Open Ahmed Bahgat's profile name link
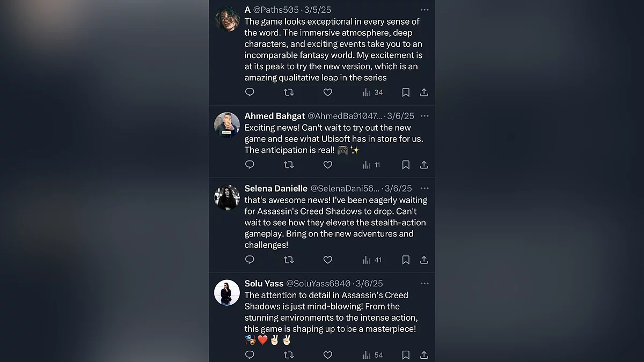This screenshot has height=362, width=644. 275,116
